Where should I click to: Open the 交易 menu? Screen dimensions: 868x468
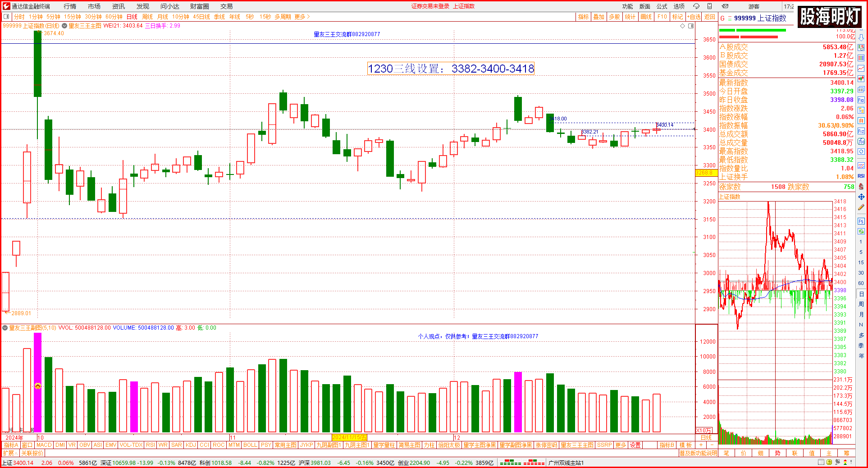coord(227,6)
